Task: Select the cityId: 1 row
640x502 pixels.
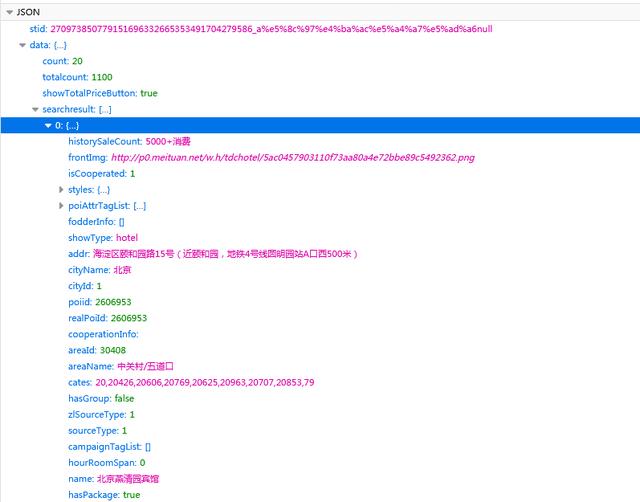Action: (320, 286)
